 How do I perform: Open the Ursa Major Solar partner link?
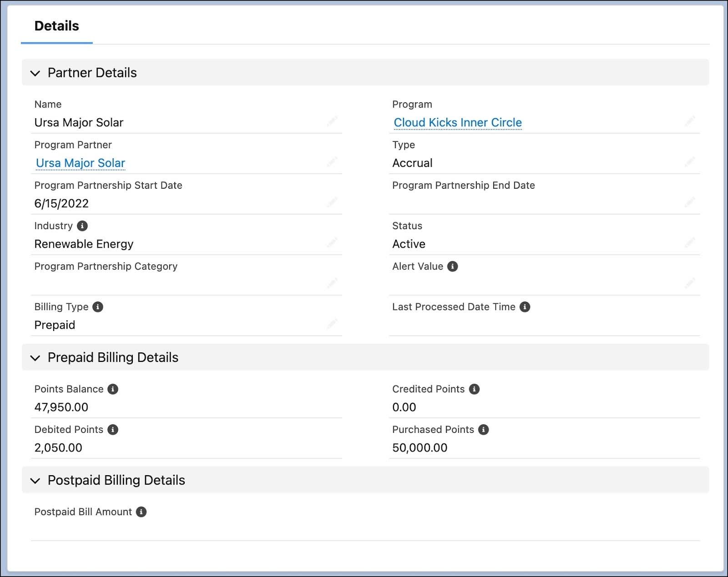[x=80, y=163]
